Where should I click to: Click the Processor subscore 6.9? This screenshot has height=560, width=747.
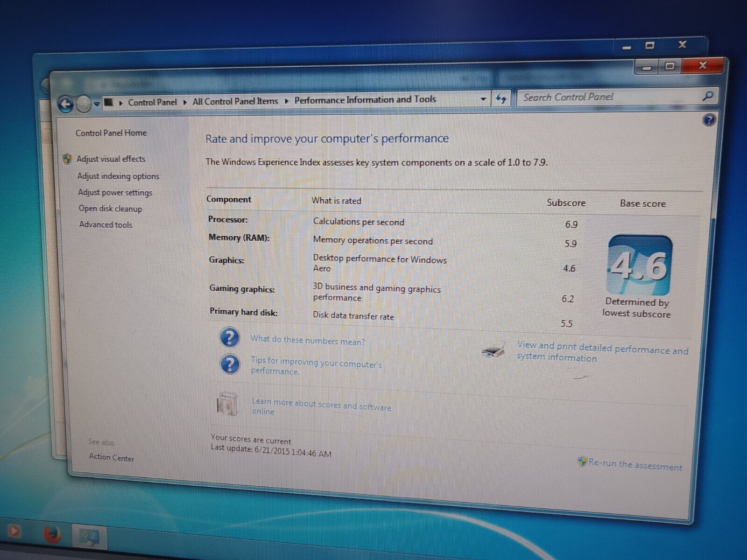(x=571, y=224)
